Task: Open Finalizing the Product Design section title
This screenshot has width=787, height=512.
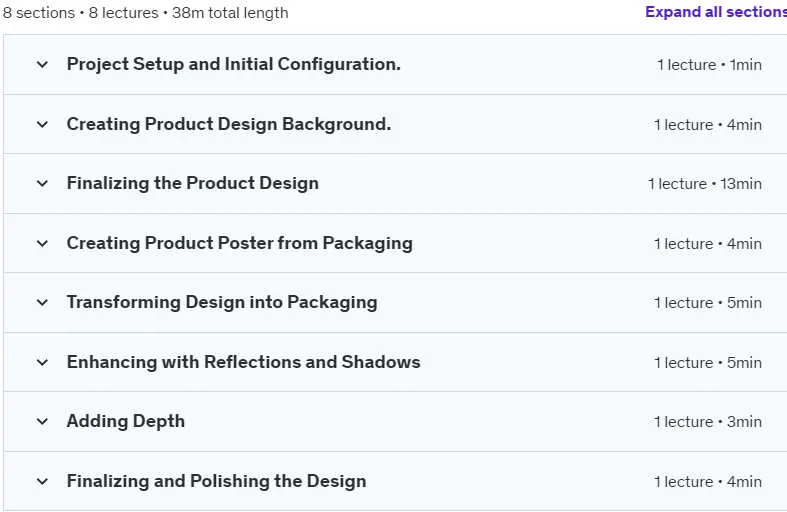Action: pos(193,183)
